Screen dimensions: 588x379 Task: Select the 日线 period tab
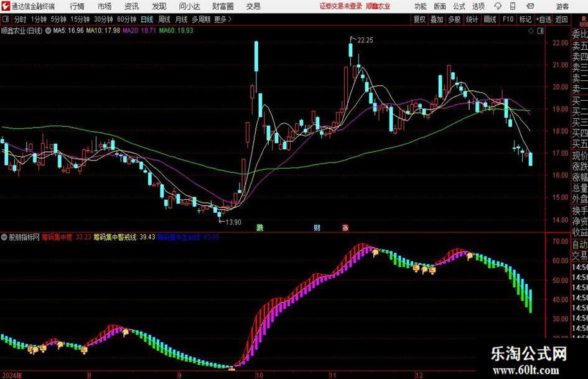coord(147,19)
